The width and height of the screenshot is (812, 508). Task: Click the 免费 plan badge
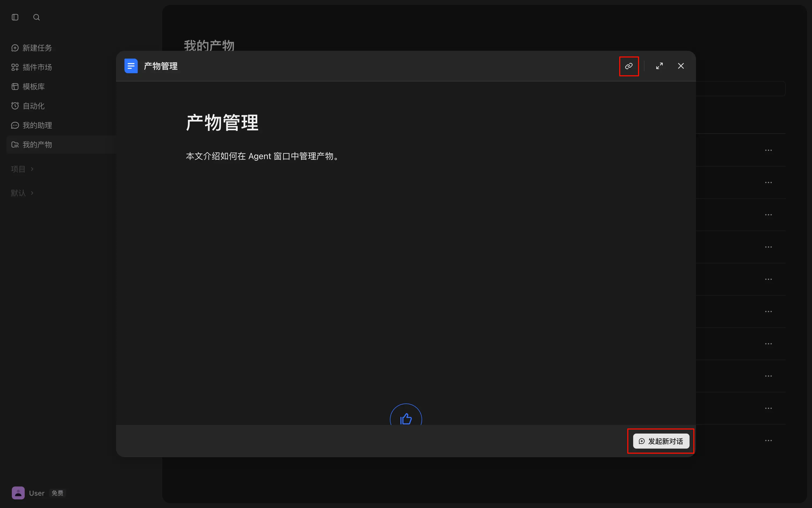(57, 493)
